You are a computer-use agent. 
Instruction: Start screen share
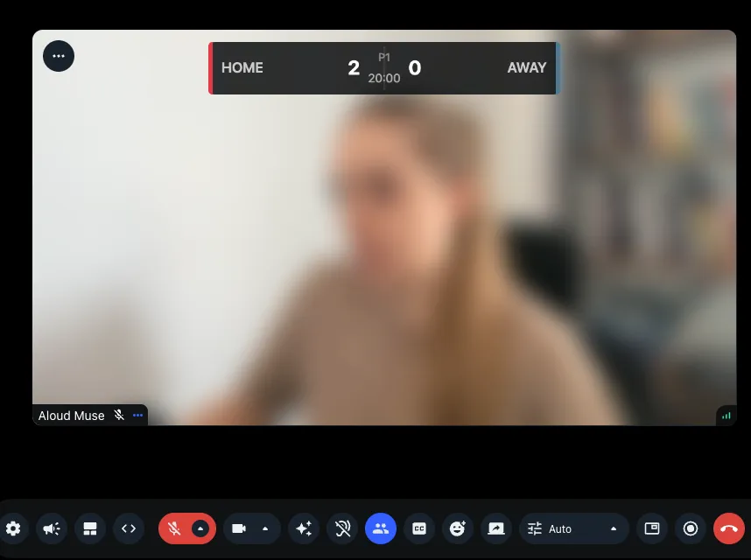point(496,528)
